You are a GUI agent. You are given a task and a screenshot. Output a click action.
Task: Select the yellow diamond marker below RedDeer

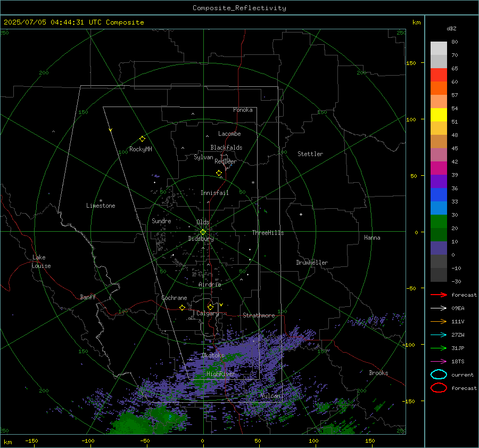coord(219,173)
